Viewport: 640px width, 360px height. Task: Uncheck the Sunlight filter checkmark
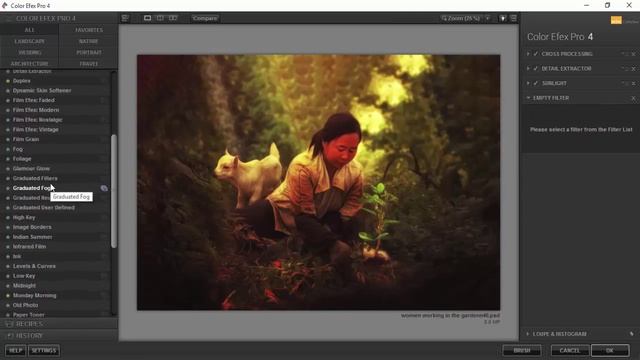[x=536, y=83]
